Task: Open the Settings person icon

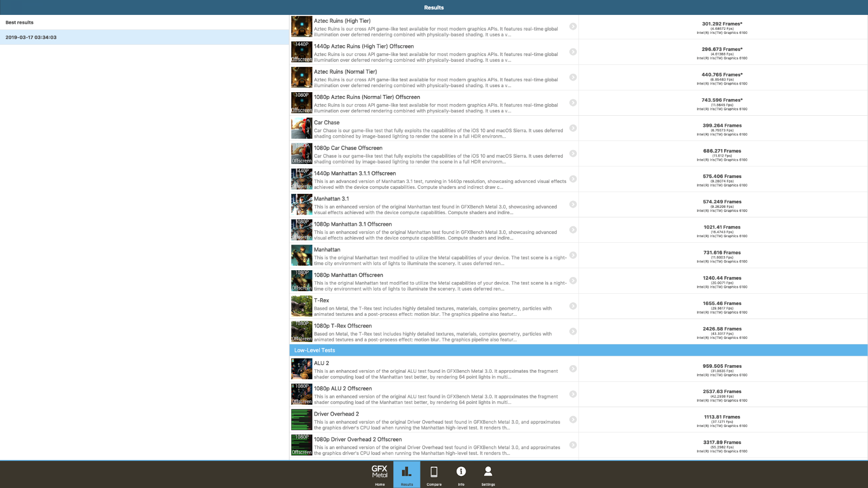Action: tap(488, 474)
